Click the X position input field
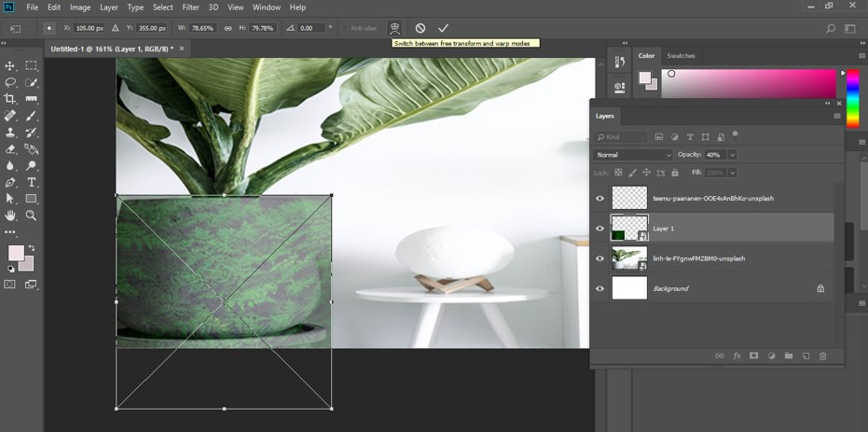The image size is (868, 432). pos(90,29)
